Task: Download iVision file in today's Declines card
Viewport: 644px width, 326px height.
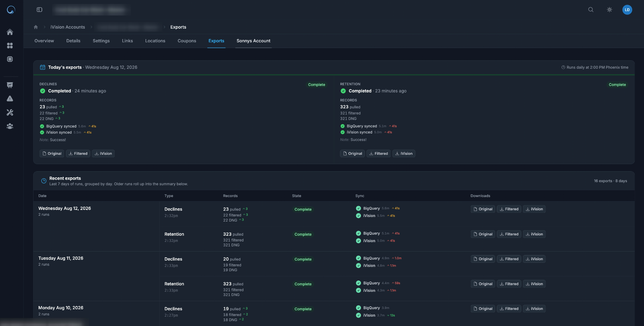Action: click(103, 153)
